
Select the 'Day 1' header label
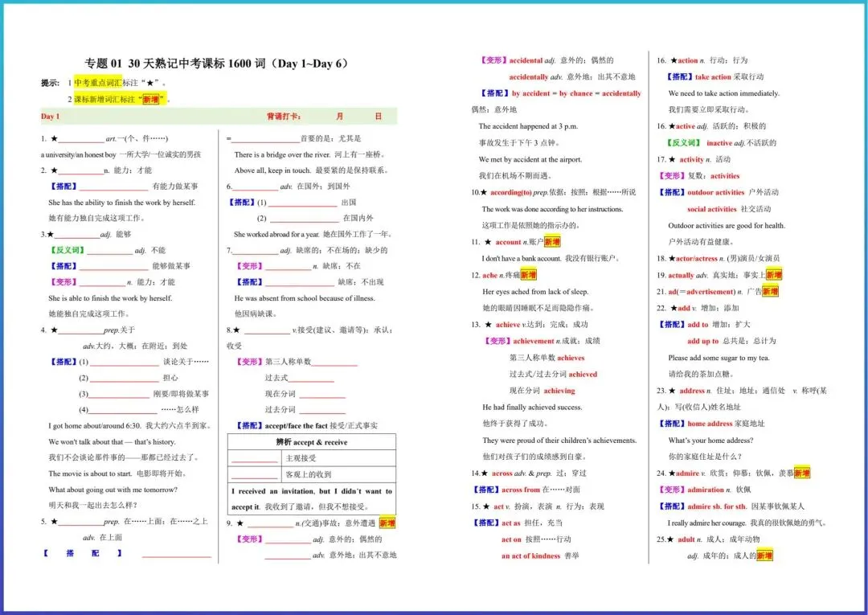[x=50, y=117]
